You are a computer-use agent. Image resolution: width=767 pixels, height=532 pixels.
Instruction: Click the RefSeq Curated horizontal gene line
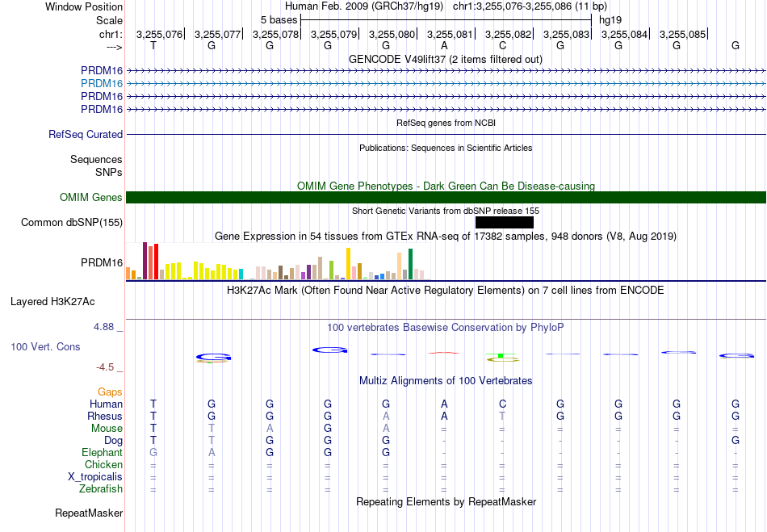[446, 135]
